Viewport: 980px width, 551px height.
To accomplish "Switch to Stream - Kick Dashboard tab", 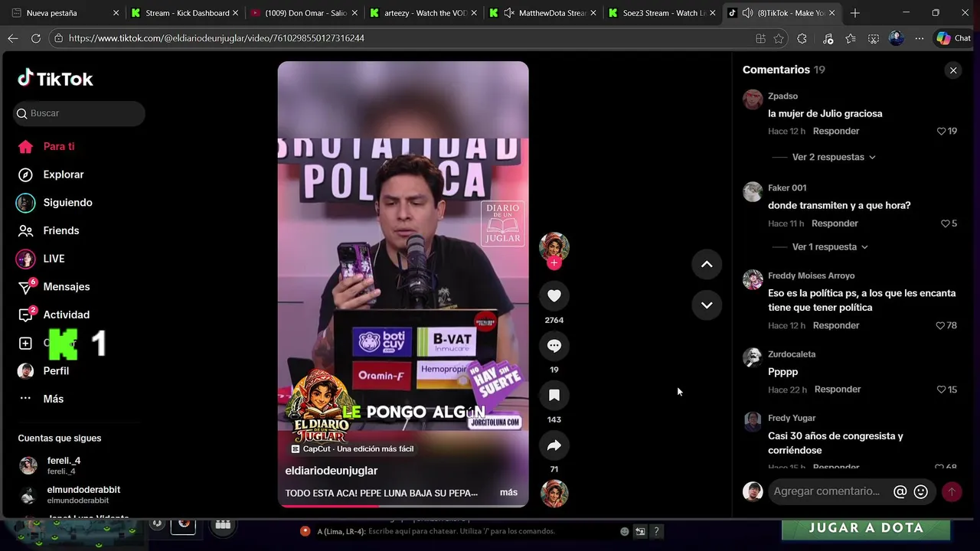I will [185, 13].
